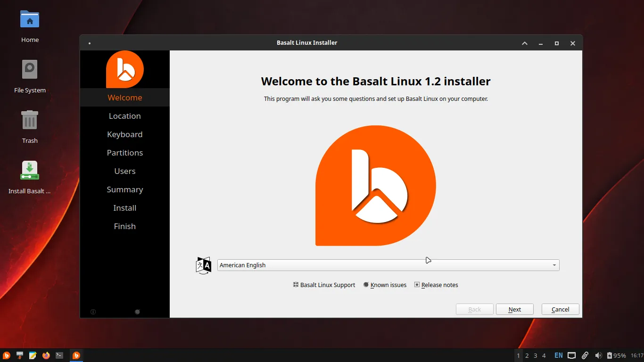
Task: Click the About info icon in installer sidebar
Action: (x=93, y=312)
